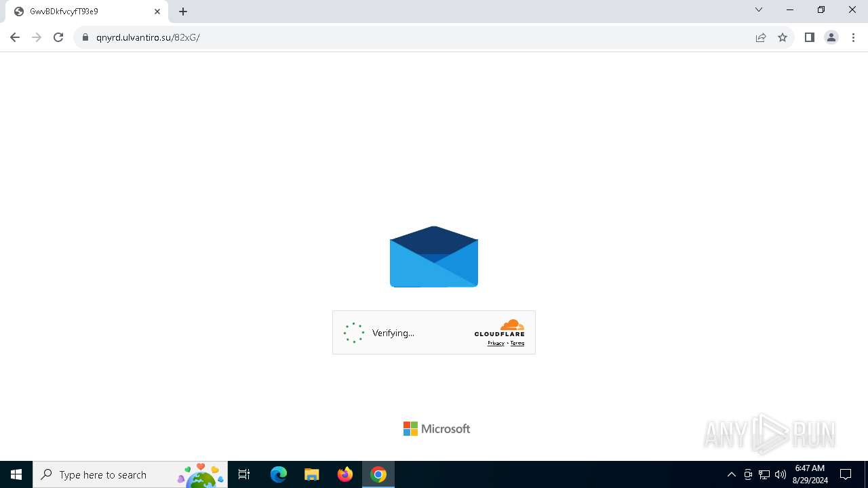The height and width of the screenshot is (488, 868).
Task: Click the taskbar search box
Action: 130,474
